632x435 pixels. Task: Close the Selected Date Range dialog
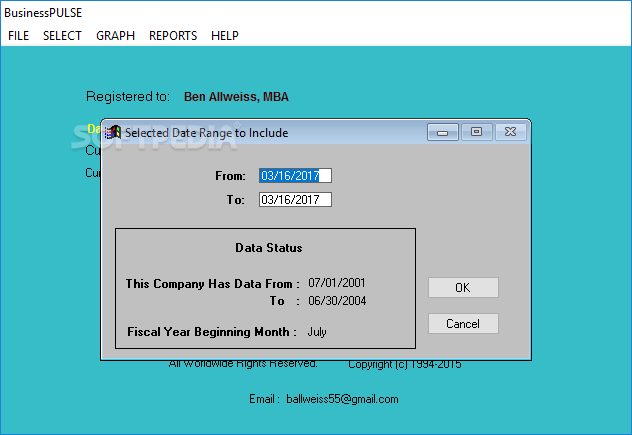click(x=511, y=132)
